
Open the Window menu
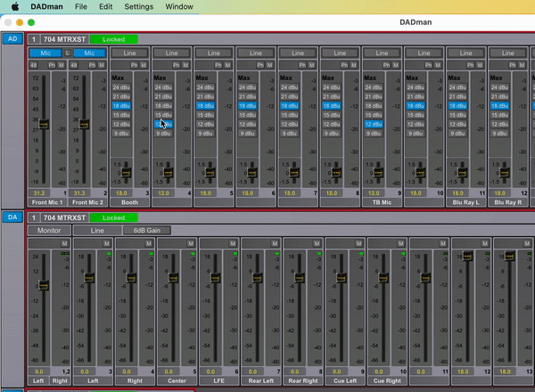179,6
